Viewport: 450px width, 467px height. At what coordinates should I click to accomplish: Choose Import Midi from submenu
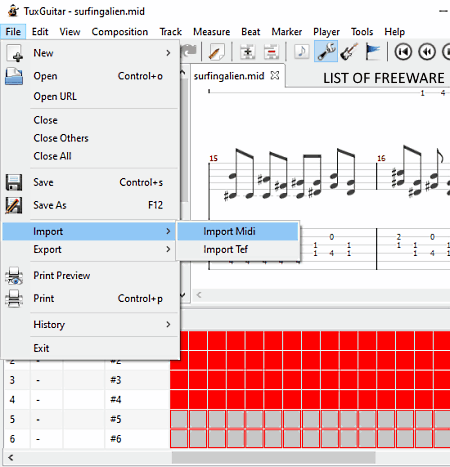point(238,231)
